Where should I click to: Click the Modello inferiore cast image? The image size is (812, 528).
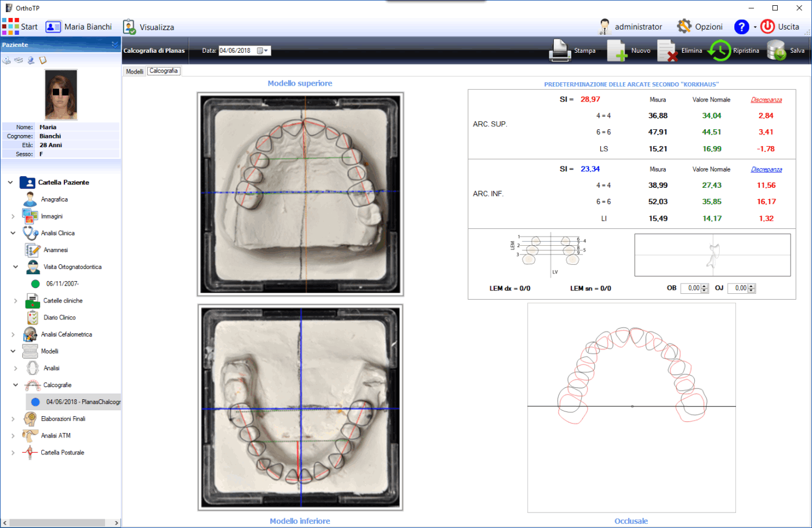click(300, 407)
